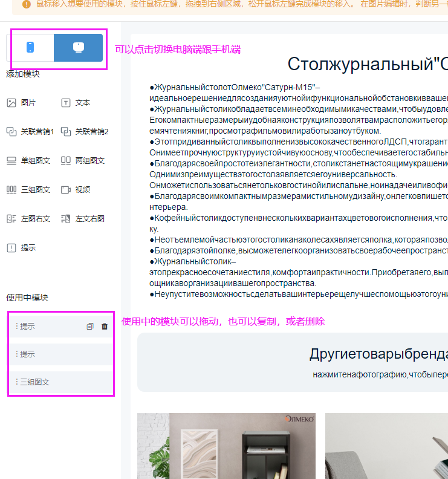Click paragraph starting Неупуститевозможность
The height and width of the screenshot is (479, 448).
(299, 294)
